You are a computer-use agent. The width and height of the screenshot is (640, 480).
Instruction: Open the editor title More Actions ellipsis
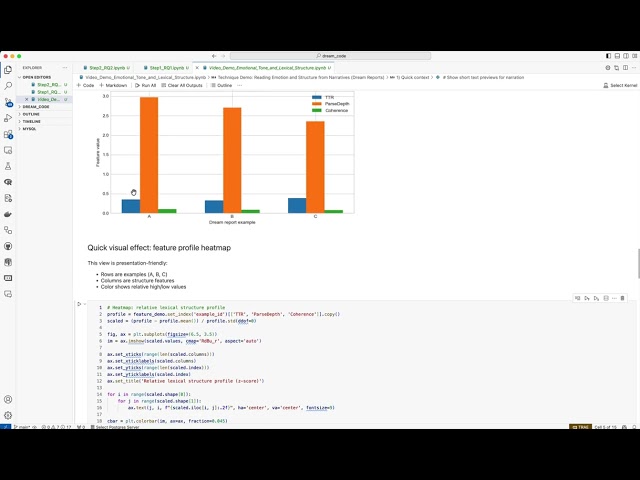click(634, 68)
